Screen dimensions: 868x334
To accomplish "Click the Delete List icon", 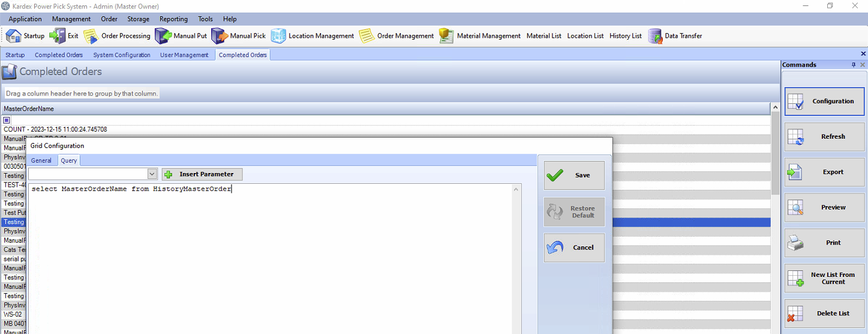I will [x=795, y=314].
